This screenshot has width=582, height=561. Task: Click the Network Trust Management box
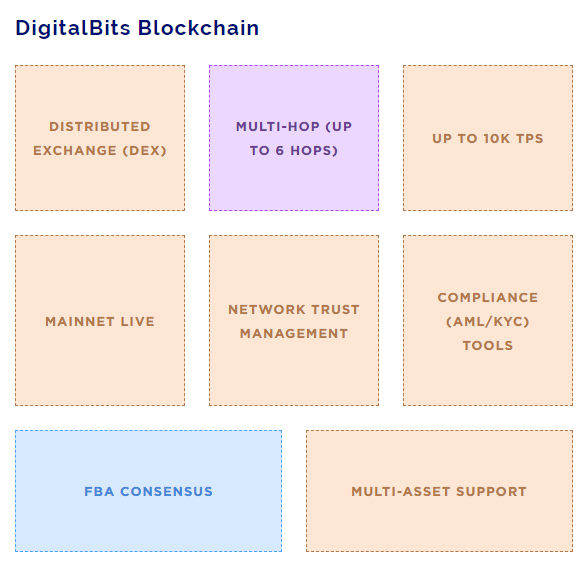coord(294,320)
